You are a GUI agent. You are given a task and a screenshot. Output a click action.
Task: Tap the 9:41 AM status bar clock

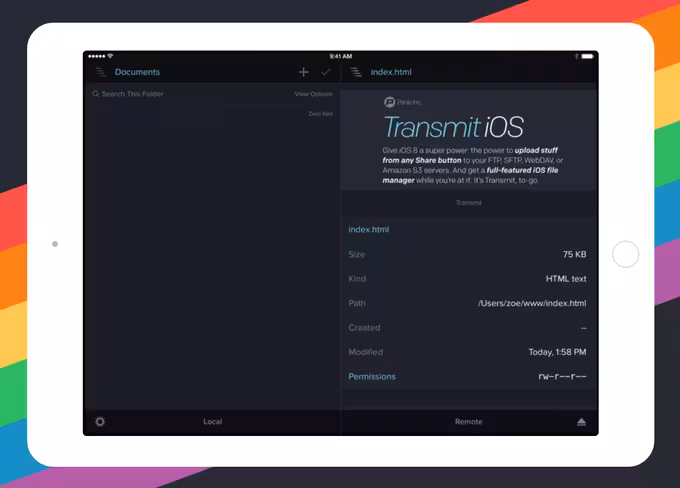[x=341, y=56]
